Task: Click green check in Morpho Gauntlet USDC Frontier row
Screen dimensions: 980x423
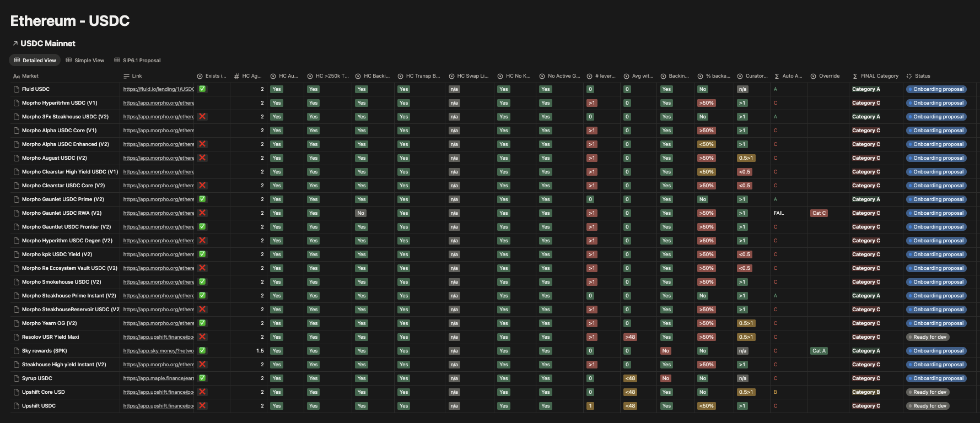Action: pos(202,226)
